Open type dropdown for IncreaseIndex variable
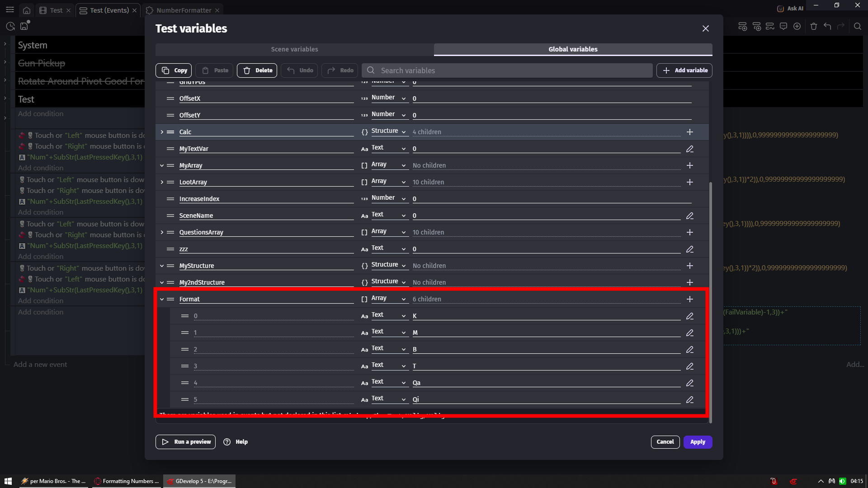 389,198
